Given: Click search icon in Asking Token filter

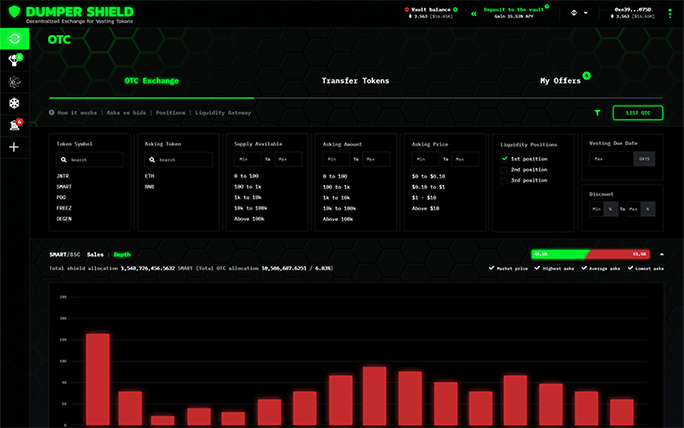Looking at the screenshot, I should [x=152, y=160].
